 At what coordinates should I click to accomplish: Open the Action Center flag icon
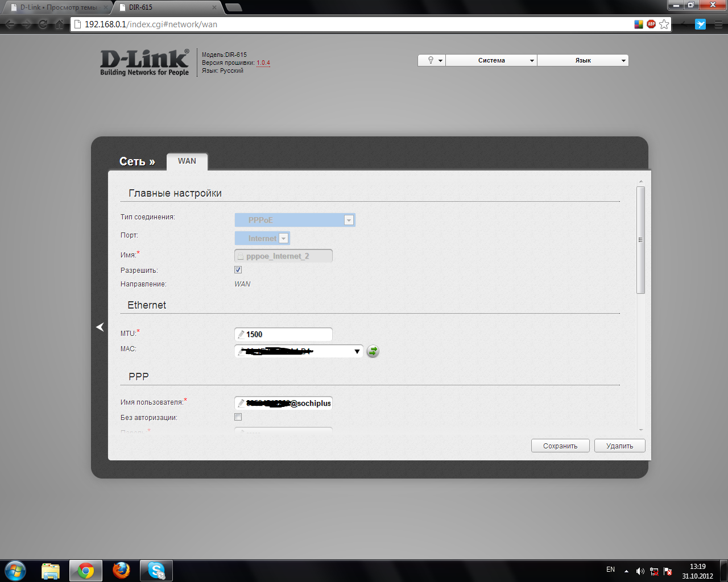668,571
